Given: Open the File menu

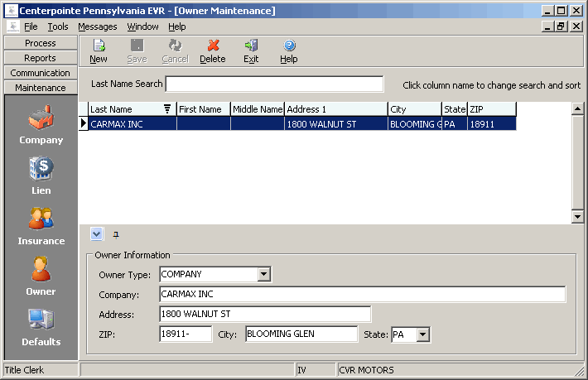Looking at the screenshot, I should pyautogui.click(x=31, y=26).
